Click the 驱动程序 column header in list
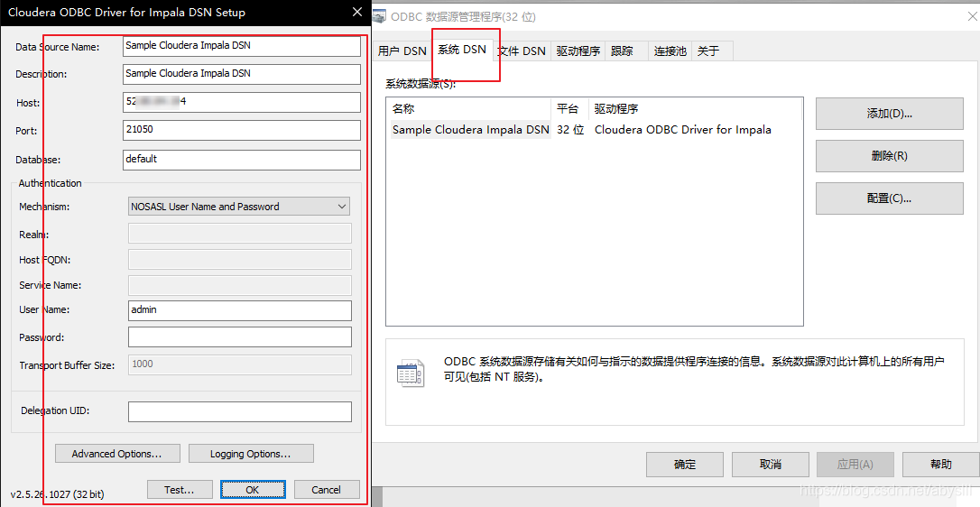This screenshot has height=507, width=980. (x=695, y=109)
